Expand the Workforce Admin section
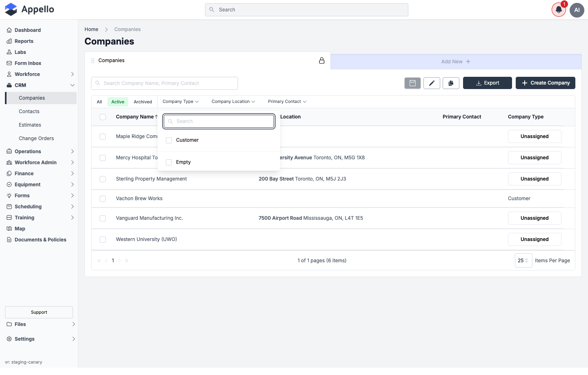 (x=72, y=163)
